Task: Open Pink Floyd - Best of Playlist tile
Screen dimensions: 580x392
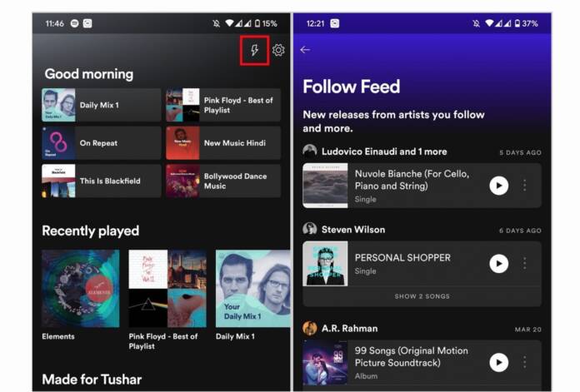Action: 223,105
